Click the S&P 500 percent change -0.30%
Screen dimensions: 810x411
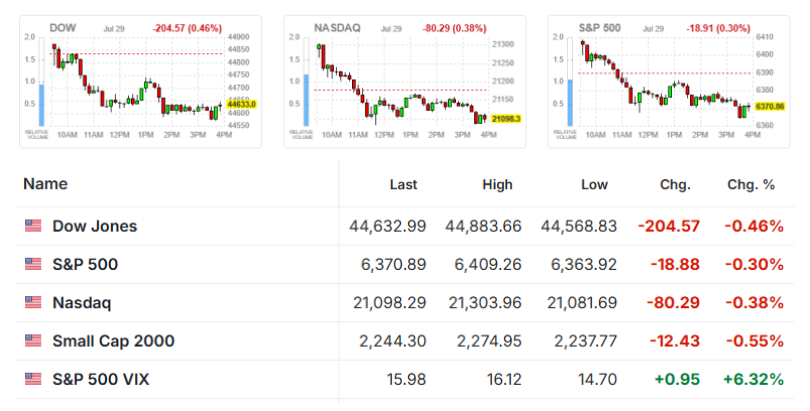pos(755,264)
